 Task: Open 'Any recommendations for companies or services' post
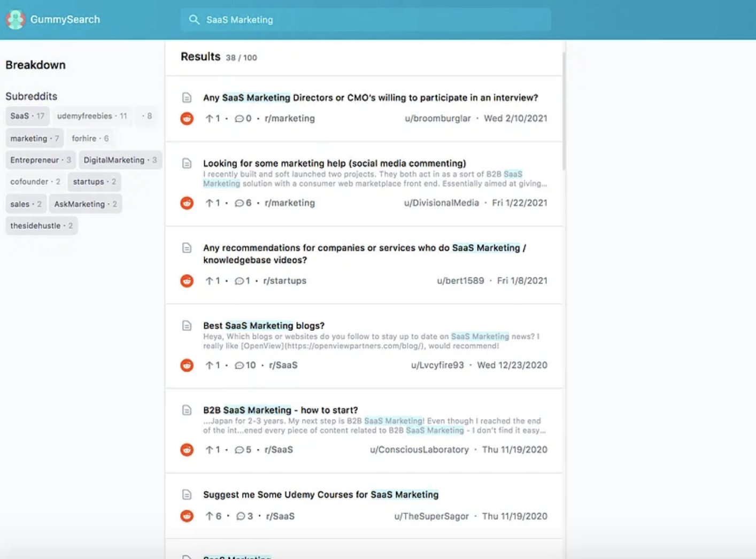[x=365, y=254]
